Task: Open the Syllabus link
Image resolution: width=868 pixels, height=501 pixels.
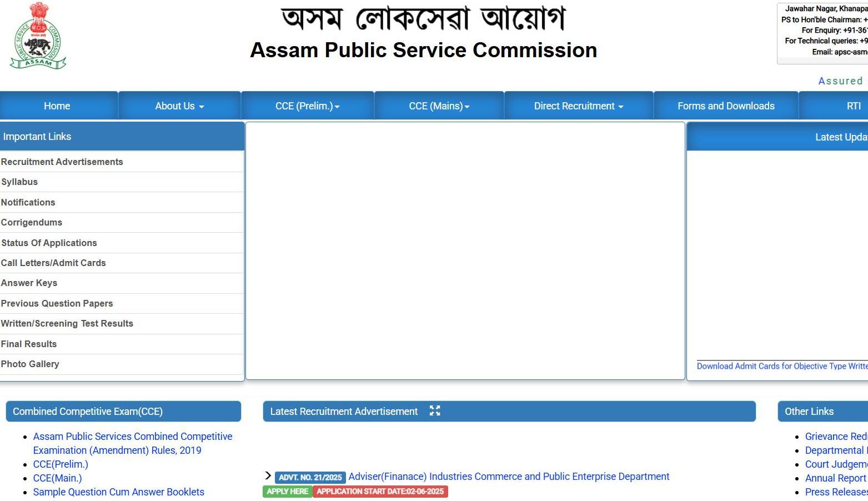Action: pos(19,182)
